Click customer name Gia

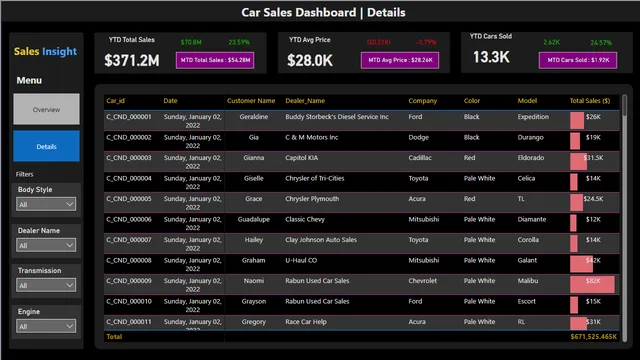pyautogui.click(x=253, y=137)
